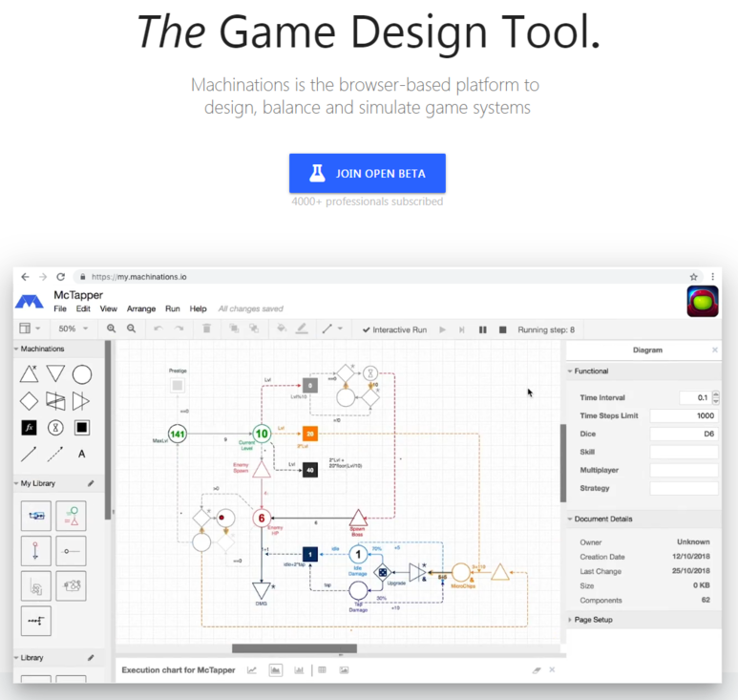Click the play simulation button
The height and width of the screenshot is (700, 738).
pyautogui.click(x=442, y=329)
